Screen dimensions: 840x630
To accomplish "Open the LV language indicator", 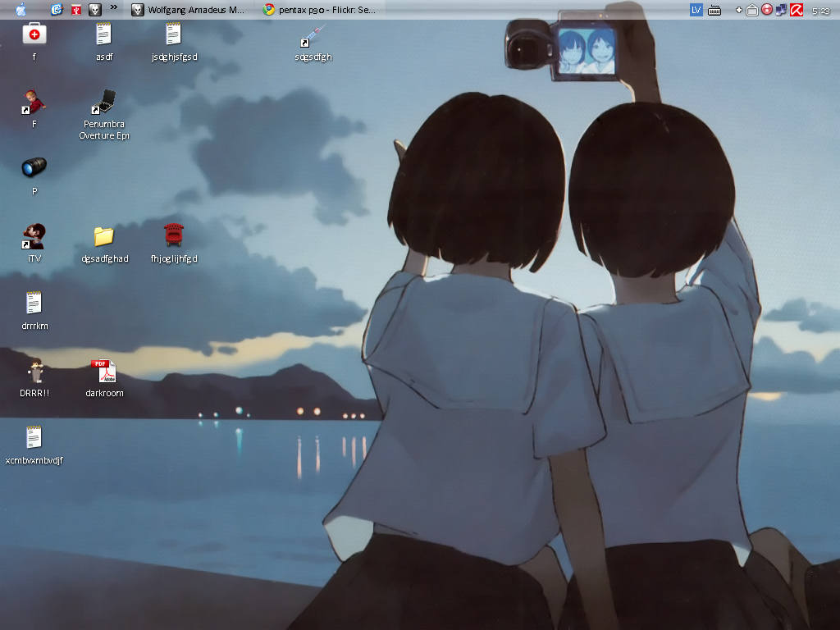I will (x=696, y=10).
